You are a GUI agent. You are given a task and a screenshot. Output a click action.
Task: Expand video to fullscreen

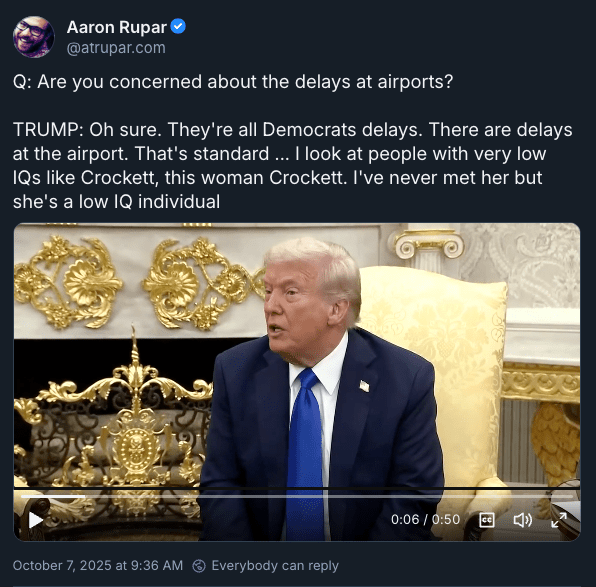(x=559, y=520)
